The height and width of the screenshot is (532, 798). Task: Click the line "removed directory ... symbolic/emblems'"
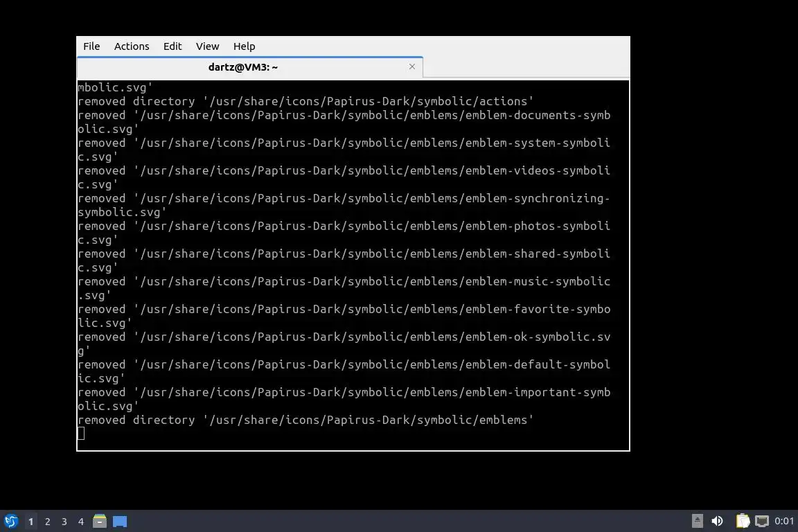coord(305,420)
